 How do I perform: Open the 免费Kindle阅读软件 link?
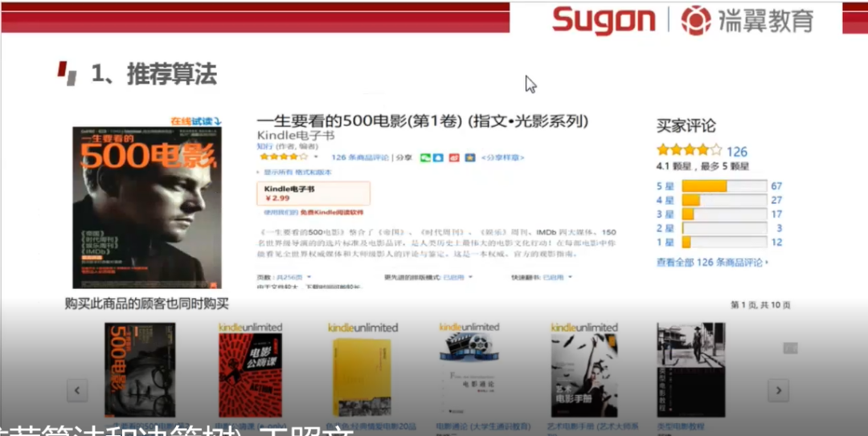click(x=332, y=213)
